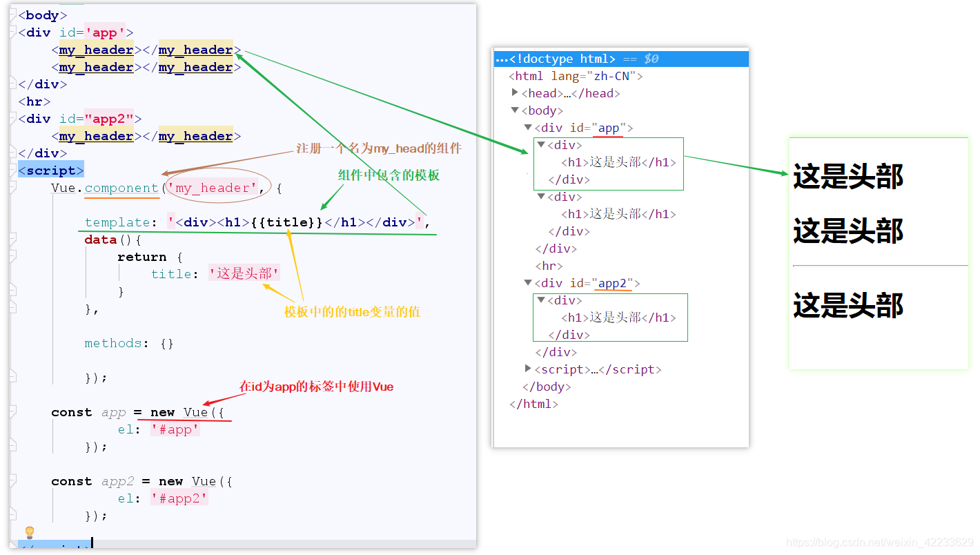Select the <html lang="zh-CN"> row
The width and height of the screenshot is (980, 555).
(x=576, y=76)
